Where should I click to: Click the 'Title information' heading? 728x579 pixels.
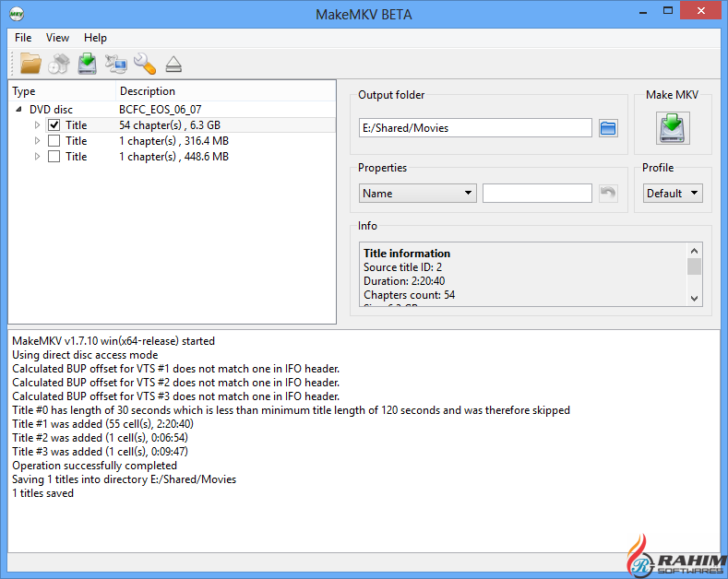pyautogui.click(x=407, y=254)
